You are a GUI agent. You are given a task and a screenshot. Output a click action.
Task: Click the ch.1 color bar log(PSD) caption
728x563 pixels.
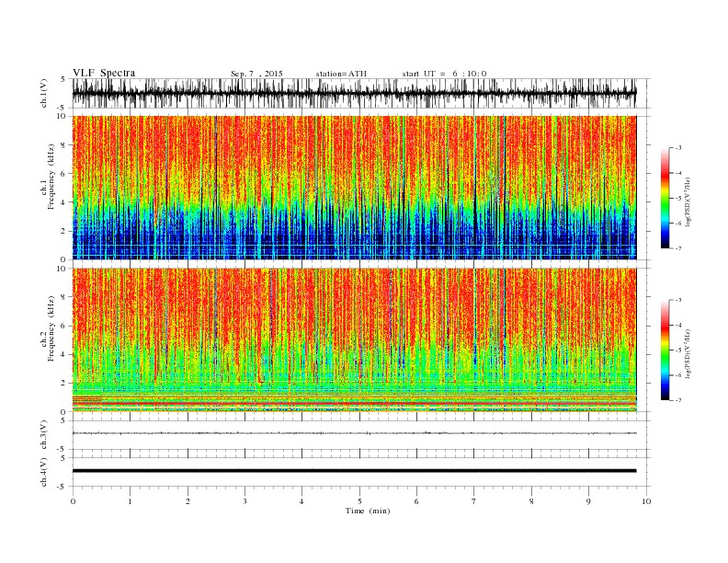point(688,202)
